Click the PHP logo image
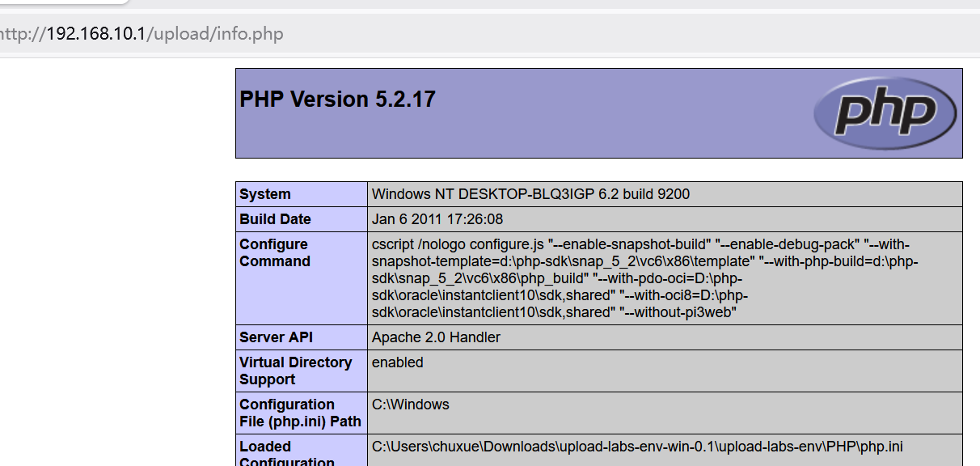This screenshot has height=466, width=980. [885, 113]
